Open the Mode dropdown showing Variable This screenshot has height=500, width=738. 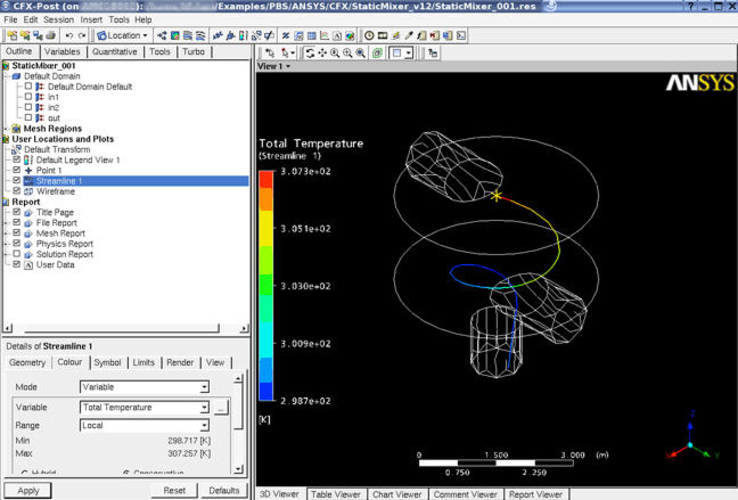[144, 387]
